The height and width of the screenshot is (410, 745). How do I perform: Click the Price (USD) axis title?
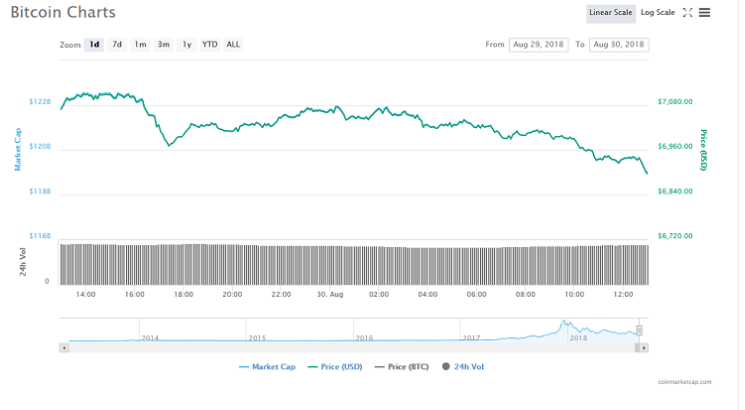(704, 150)
